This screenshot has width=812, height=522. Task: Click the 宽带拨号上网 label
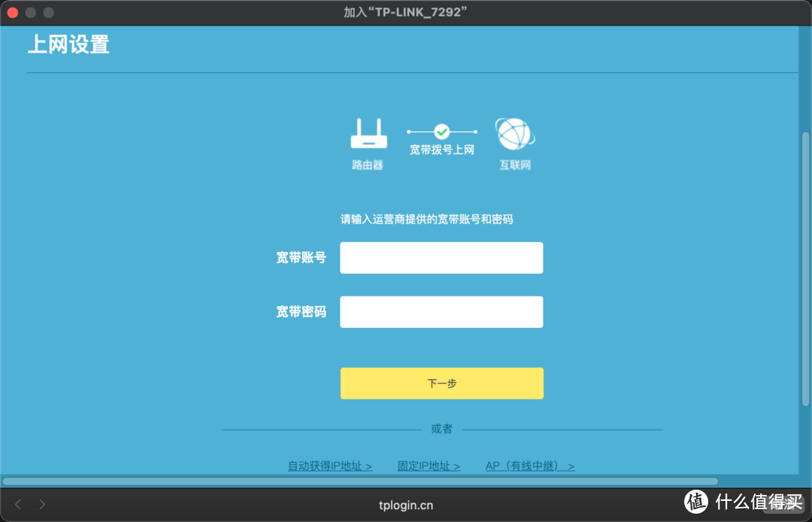pos(441,149)
